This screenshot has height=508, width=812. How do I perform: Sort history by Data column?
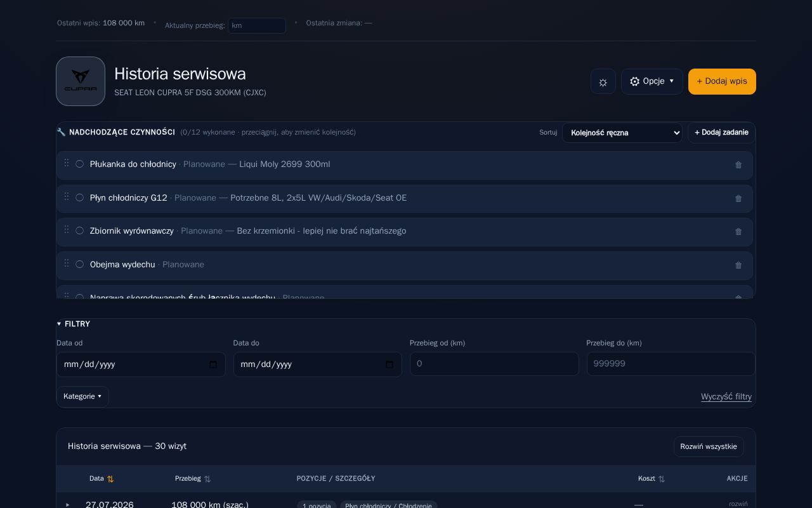101,479
